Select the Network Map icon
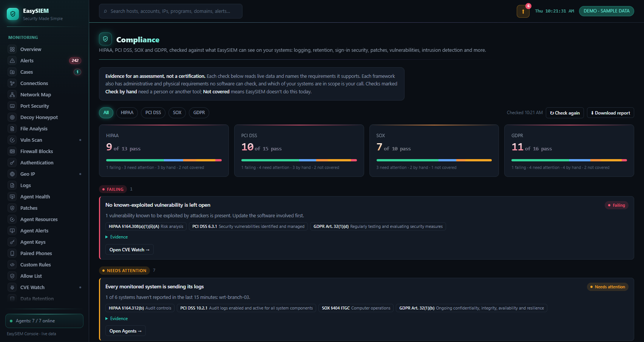644x342 pixels. coord(12,95)
